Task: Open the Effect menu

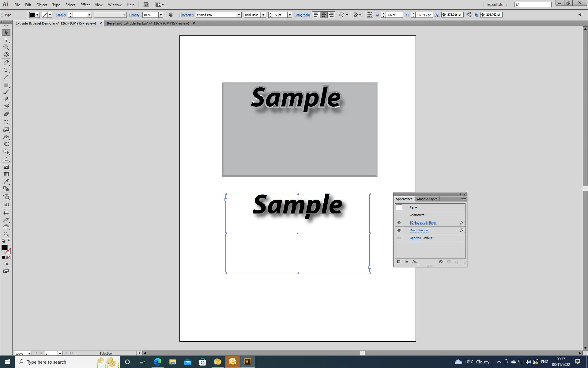Action: click(x=85, y=5)
